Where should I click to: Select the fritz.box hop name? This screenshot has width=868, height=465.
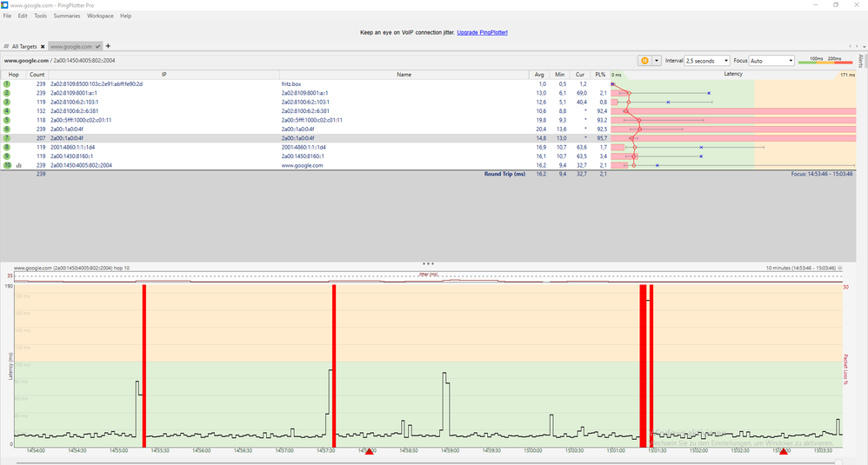click(x=291, y=84)
